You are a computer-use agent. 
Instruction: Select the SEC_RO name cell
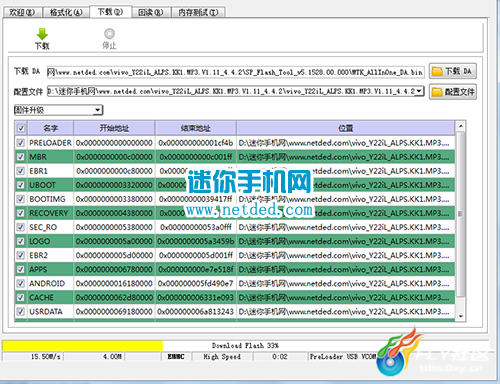click(50, 227)
